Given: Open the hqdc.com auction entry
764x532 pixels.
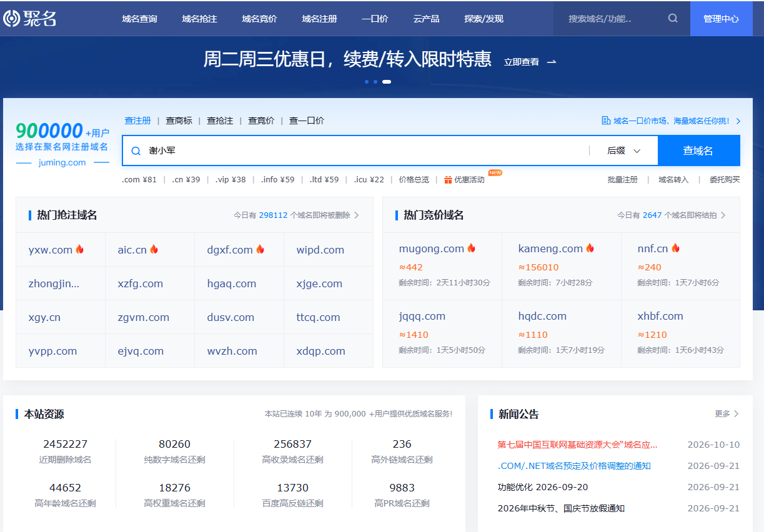Looking at the screenshot, I should coord(542,316).
